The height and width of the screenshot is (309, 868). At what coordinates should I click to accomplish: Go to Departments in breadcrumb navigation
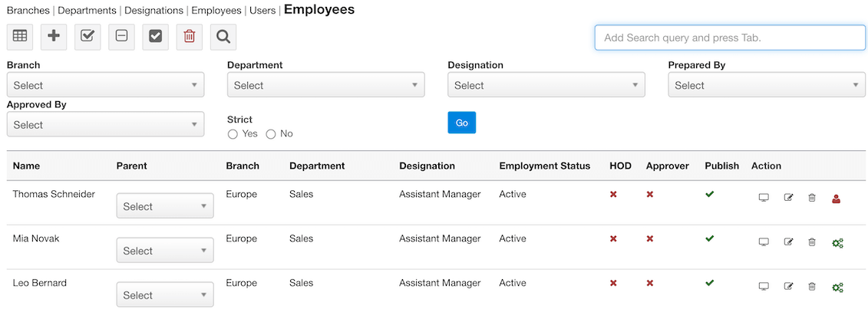pyautogui.click(x=87, y=11)
